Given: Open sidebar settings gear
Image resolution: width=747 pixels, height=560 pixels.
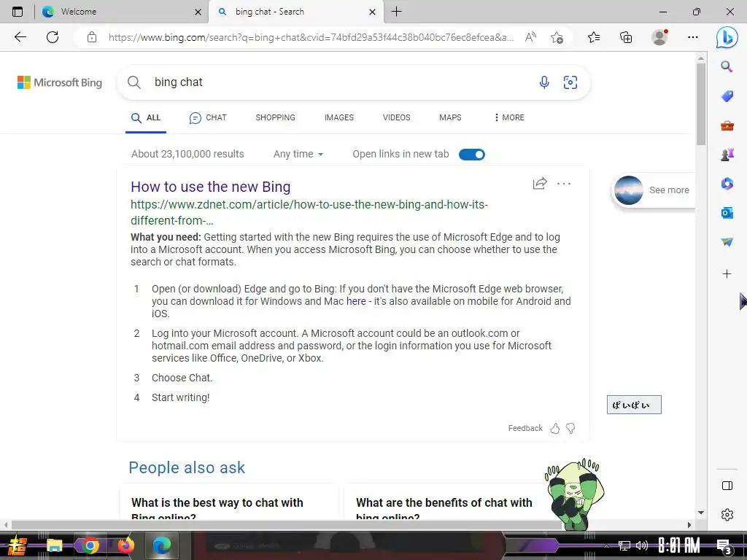Looking at the screenshot, I should pyautogui.click(x=727, y=515).
